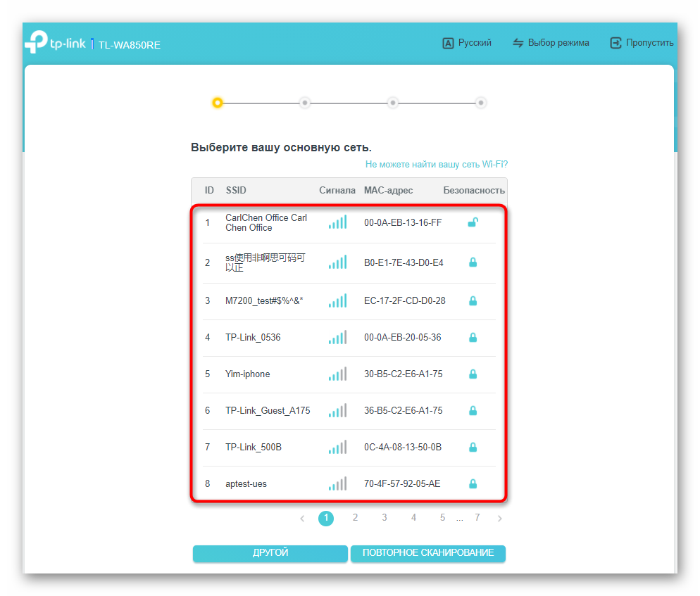Go to page 7 of networks

[x=477, y=517]
